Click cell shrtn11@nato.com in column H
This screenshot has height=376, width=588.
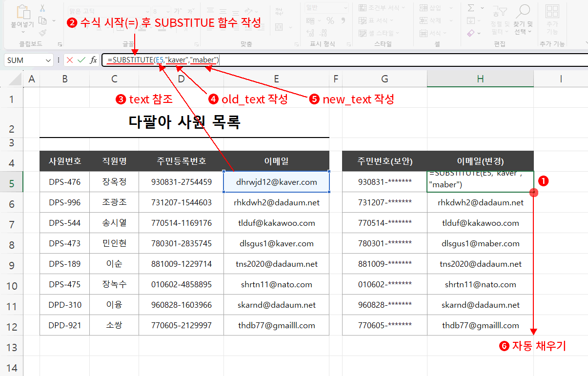tap(480, 284)
